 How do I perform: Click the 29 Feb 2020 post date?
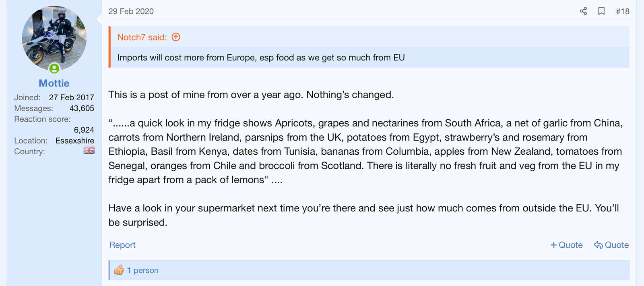coord(131,11)
